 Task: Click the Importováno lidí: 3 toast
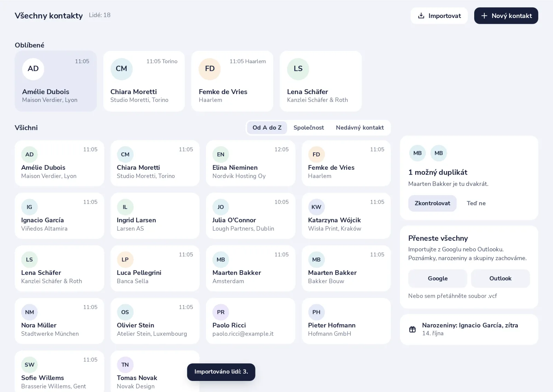coord(221,372)
